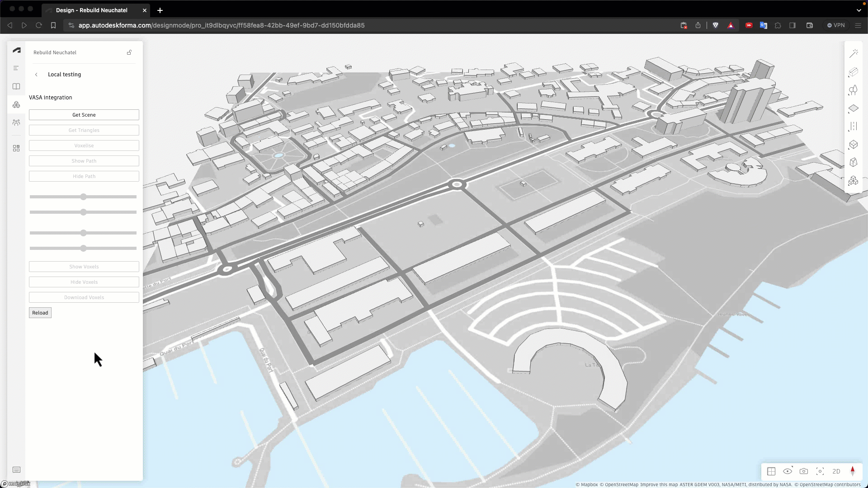Open the sidebar hamburger menu lines icon
868x488 pixels.
pos(16,68)
